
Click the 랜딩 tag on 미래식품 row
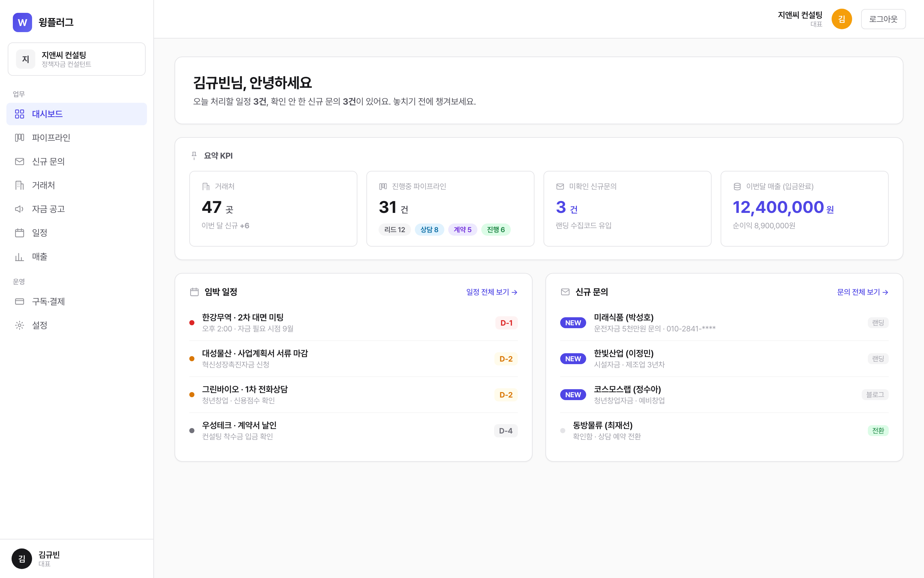pyautogui.click(x=878, y=323)
